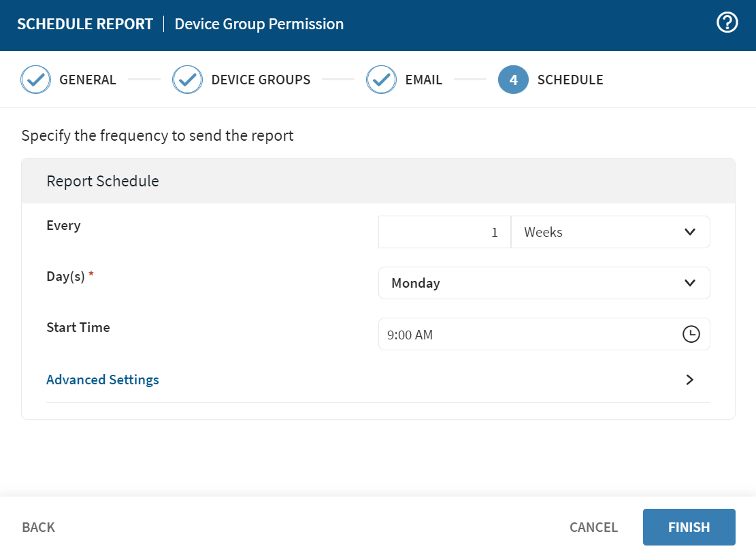This screenshot has width=756, height=553.
Task: Click the Every interval number field
Action: pos(444,232)
